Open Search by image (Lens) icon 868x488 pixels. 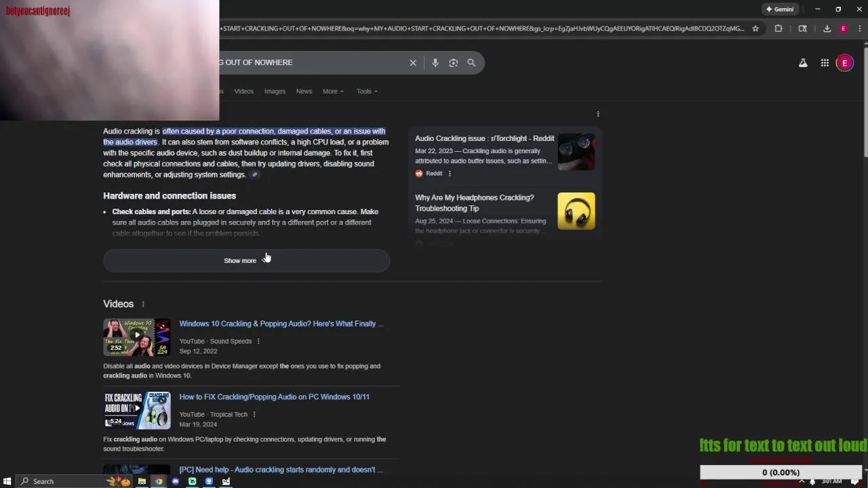click(x=453, y=62)
